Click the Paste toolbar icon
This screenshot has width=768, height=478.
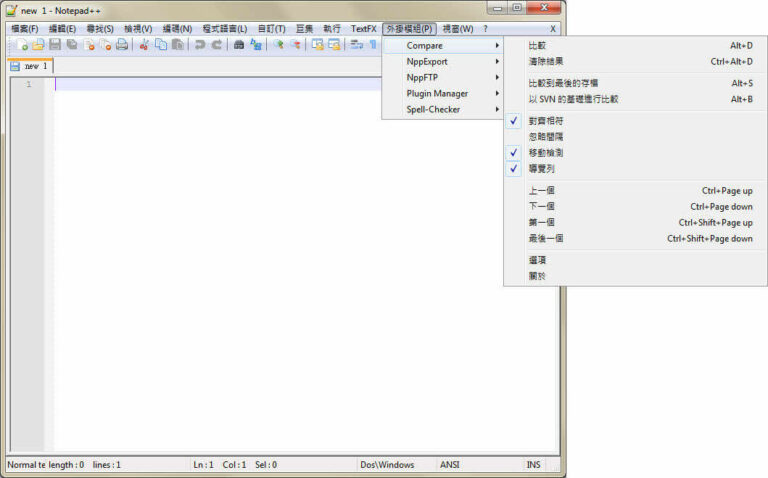tap(177, 45)
